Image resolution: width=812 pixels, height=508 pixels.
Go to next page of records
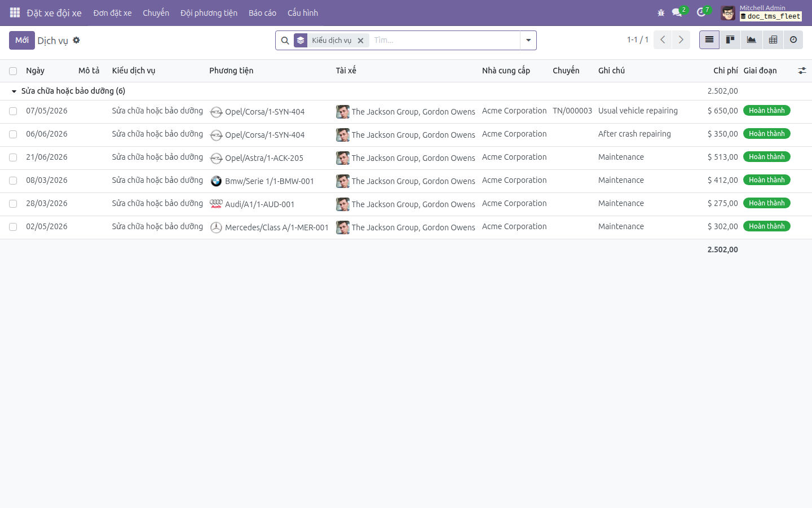[681, 40]
